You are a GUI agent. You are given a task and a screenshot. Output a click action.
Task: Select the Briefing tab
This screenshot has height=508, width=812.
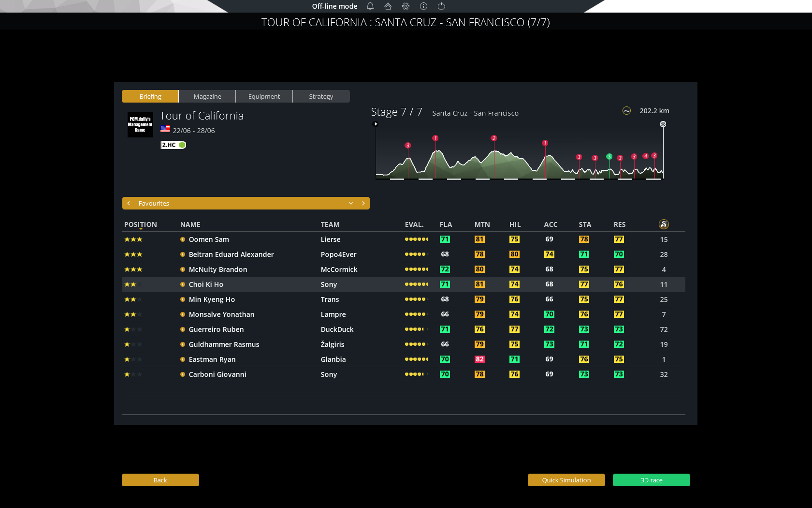150,96
